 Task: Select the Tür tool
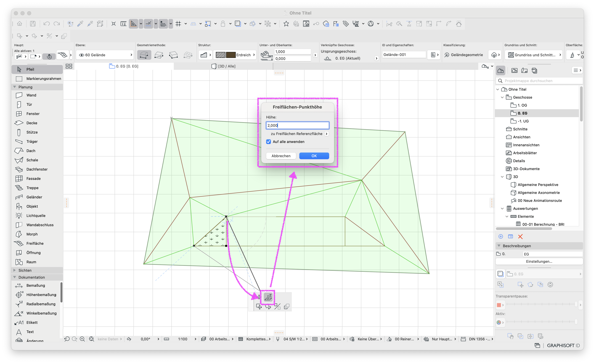[x=37, y=104]
